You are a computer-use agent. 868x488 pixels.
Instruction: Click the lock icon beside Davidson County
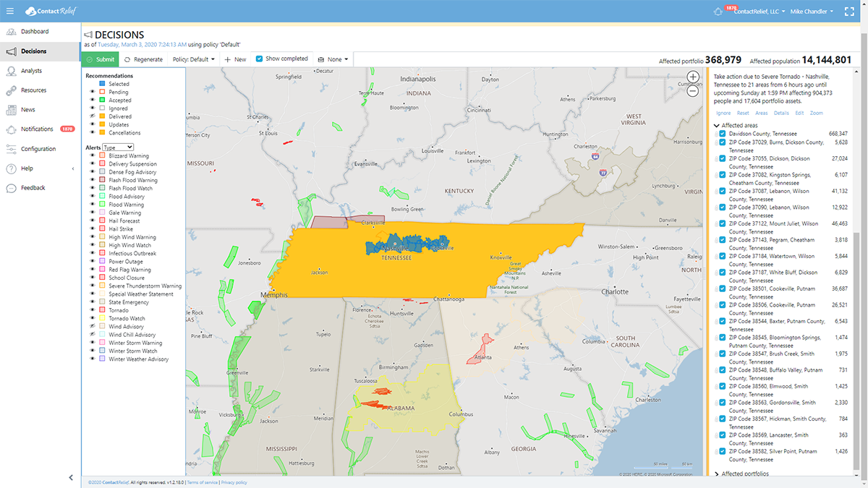tap(717, 134)
